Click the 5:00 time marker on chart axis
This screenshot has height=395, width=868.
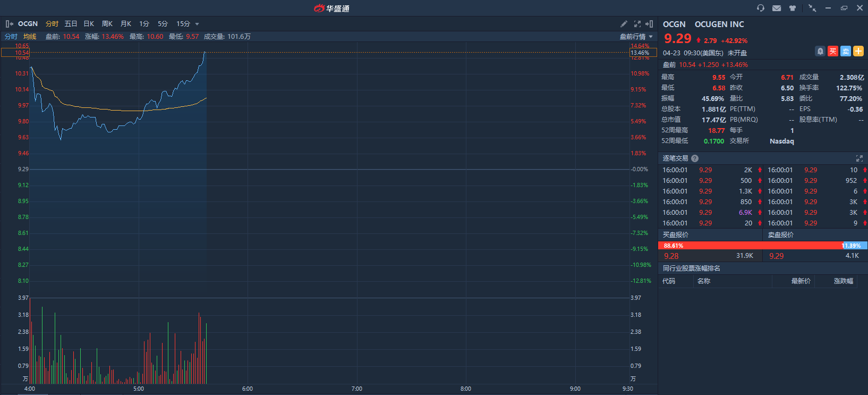pyautogui.click(x=139, y=389)
